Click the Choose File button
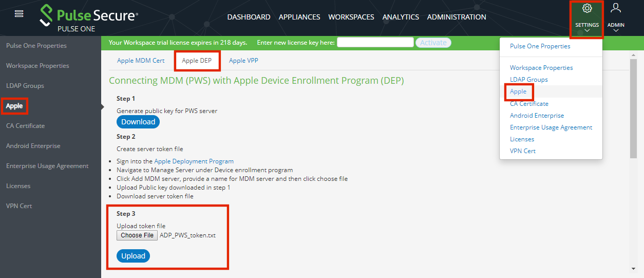 tap(137, 235)
